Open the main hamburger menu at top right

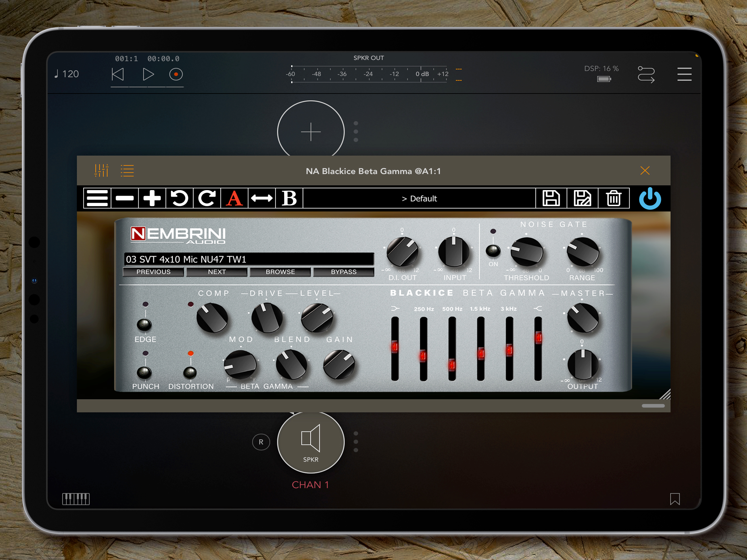point(684,74)
